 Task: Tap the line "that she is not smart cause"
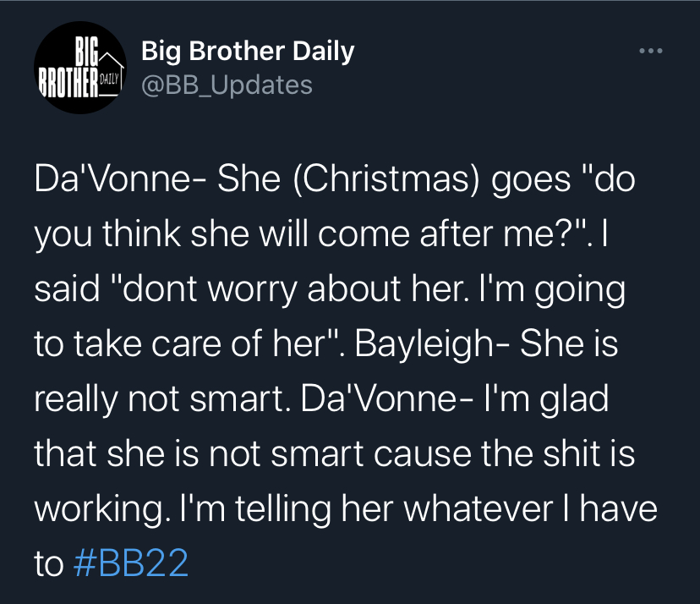tap(253, 453)
